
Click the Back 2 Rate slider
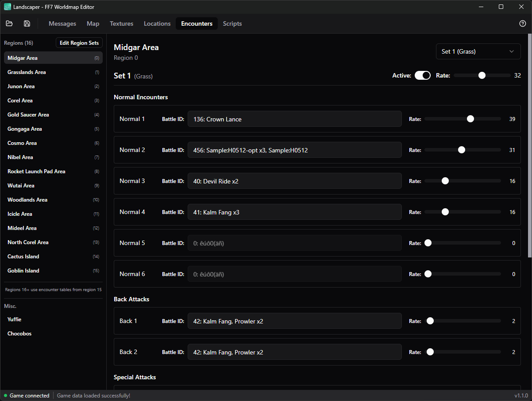[x=463, y=352]
